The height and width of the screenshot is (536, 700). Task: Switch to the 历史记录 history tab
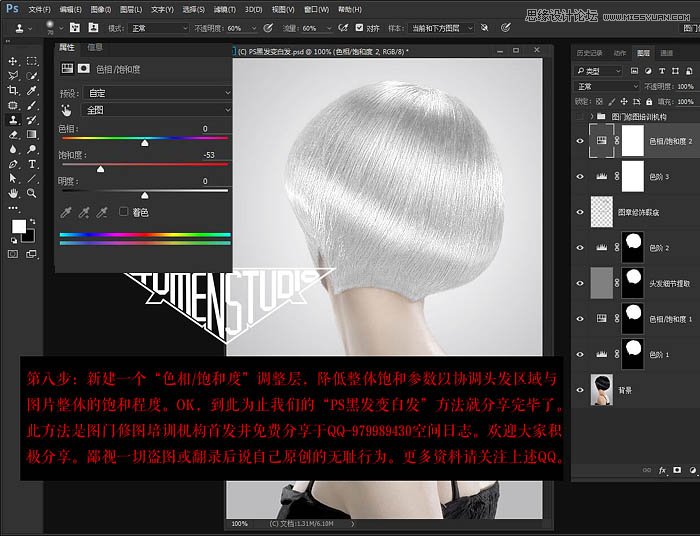pyautogui.click(x=589, y=53)
